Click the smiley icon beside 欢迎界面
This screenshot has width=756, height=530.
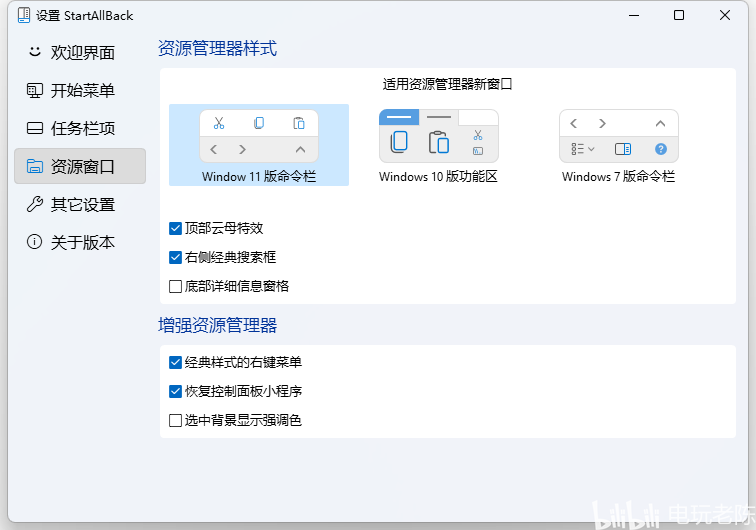[35, 51]
